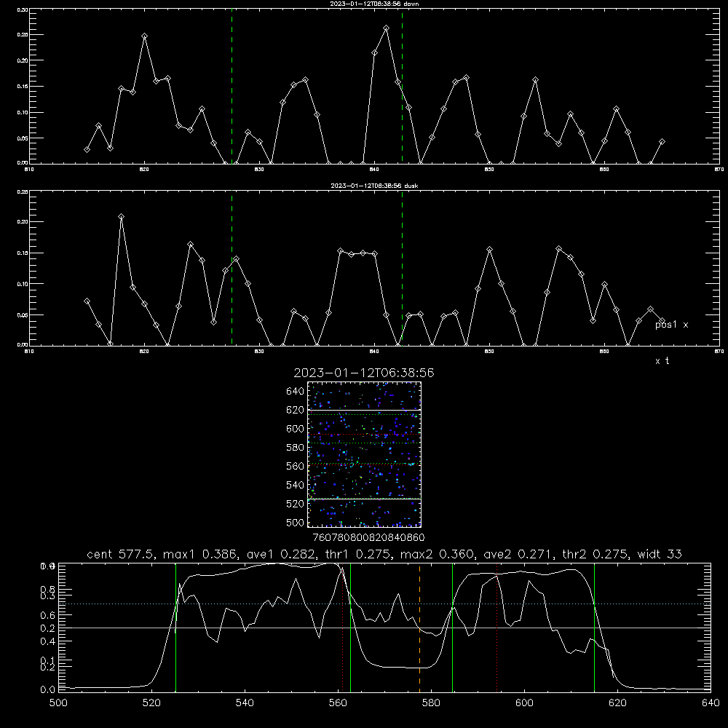Click the dawn plot title at top
Viewport: 728px width, 728px height.
[374, 4]
